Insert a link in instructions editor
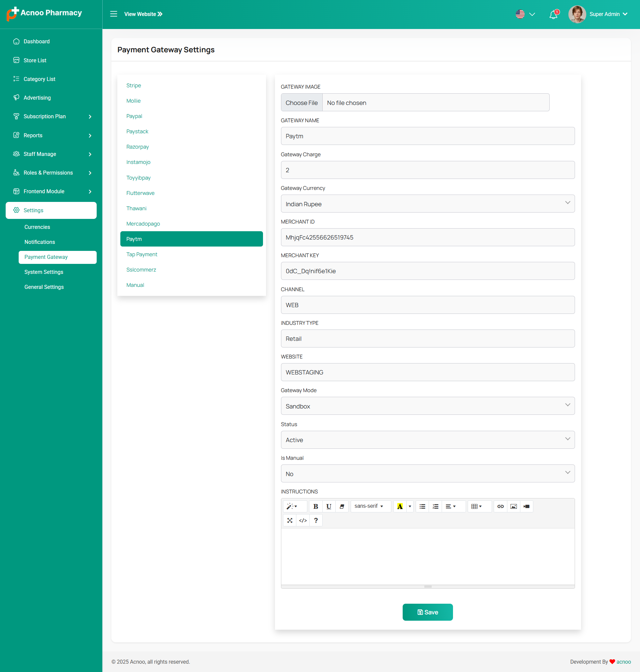The width and height of the screenshot is (640, 672). tap(500, 506)
